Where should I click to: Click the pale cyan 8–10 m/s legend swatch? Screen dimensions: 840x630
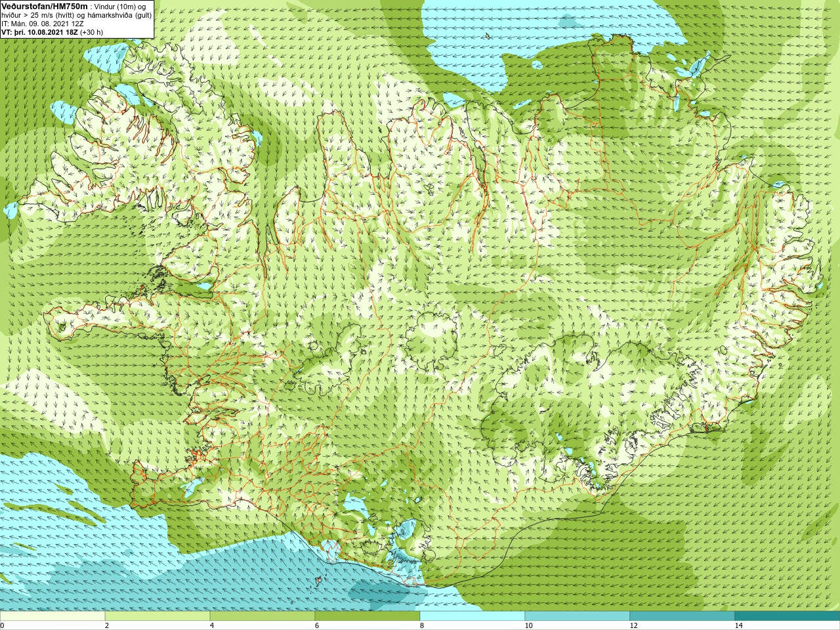pyautogui.click(x=472, y=616)
